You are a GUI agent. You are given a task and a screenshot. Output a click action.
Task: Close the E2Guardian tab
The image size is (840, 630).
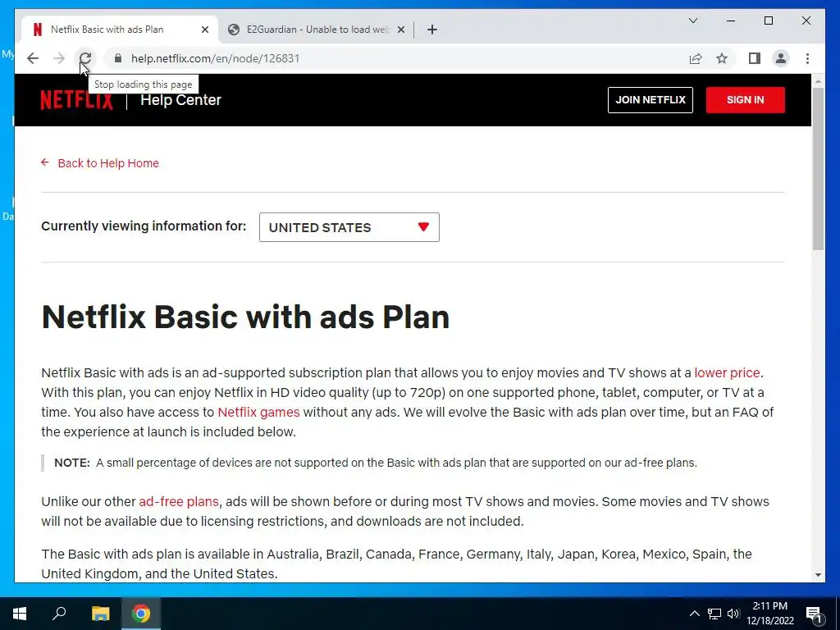400,30
